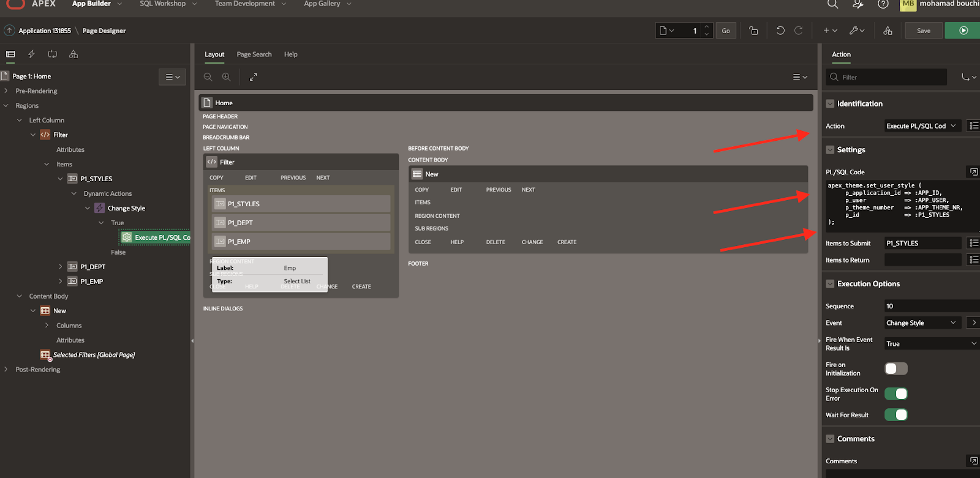Open Items to Return list picker icon

click(x=973, y=260)
